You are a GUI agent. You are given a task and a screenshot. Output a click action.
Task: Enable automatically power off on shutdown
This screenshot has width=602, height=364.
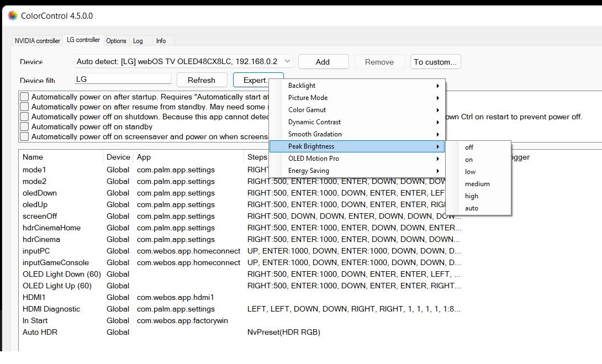click(x=24, y=117)
